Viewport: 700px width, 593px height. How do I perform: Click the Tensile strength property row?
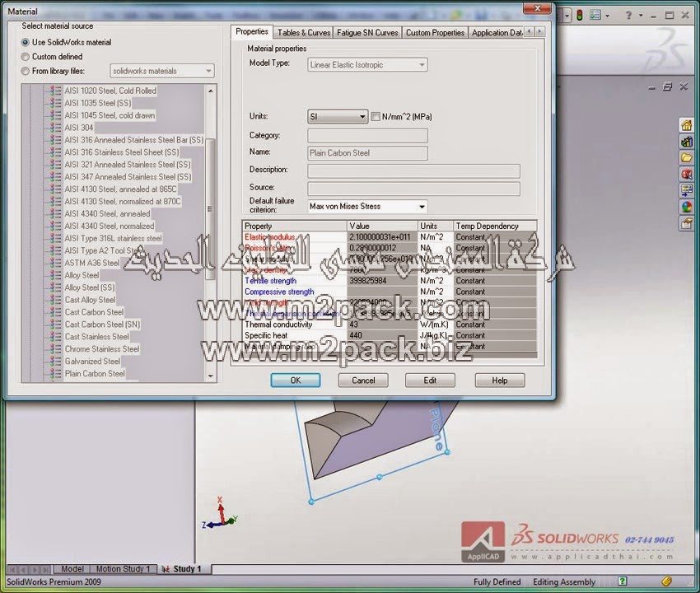pos(390,281)
